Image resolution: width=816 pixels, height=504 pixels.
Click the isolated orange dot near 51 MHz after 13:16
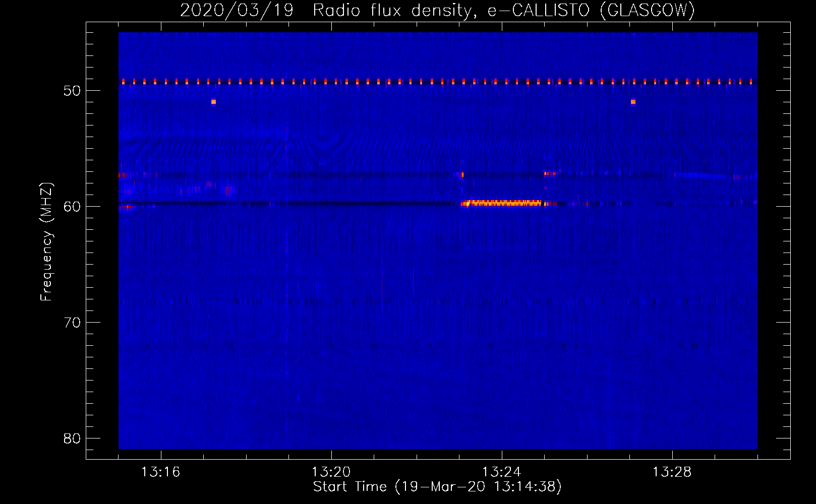pyautogui.click(x=213, y=102)
